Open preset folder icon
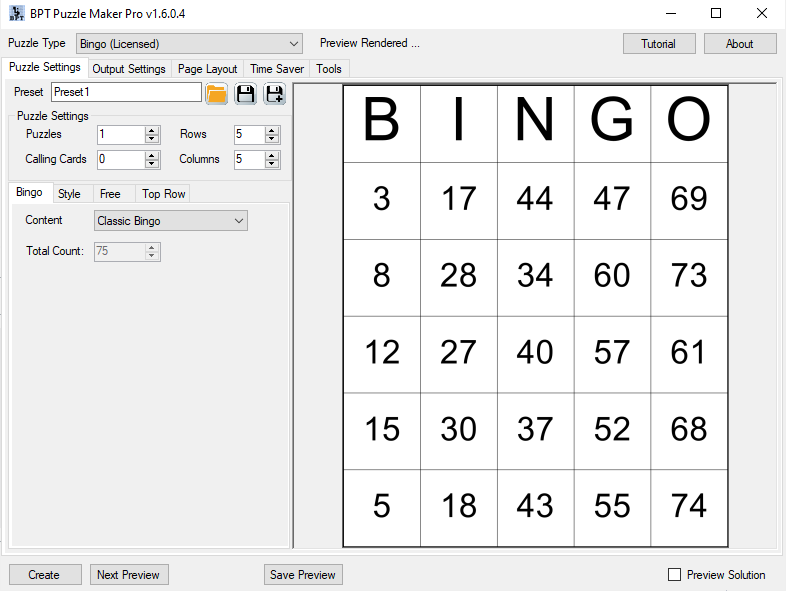 (217, 94)
